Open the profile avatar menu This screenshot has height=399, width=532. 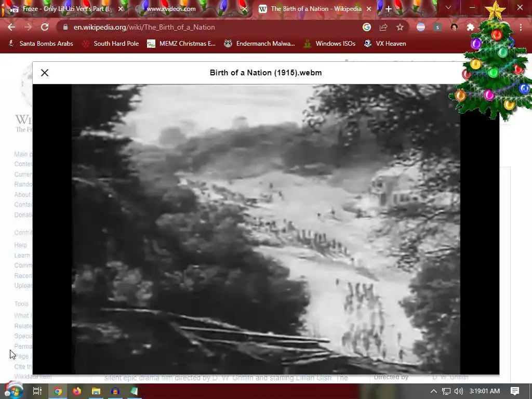[454, 27]
